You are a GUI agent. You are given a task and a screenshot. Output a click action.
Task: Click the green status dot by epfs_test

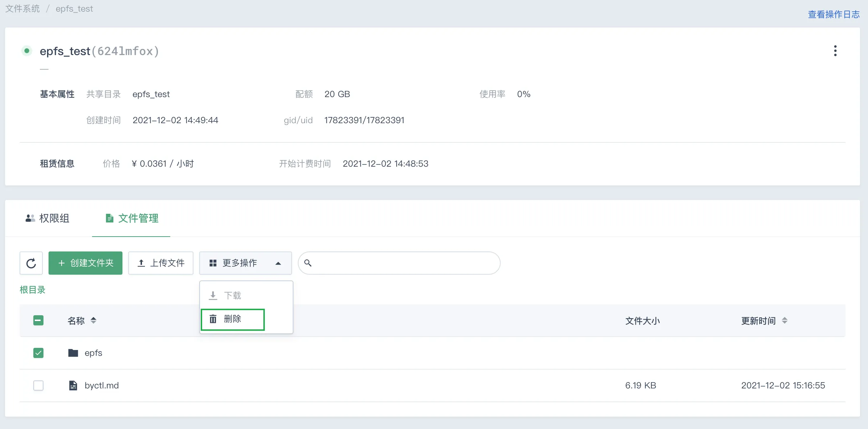pyautogui.click(x=26, y=51)
